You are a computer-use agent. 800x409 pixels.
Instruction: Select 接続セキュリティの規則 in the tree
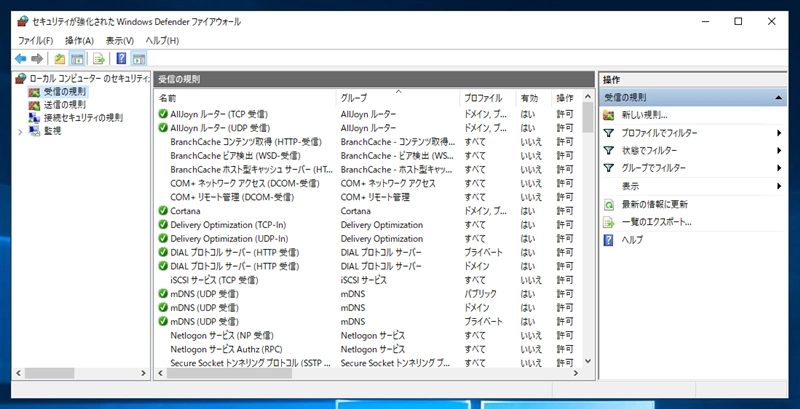click(83, 118)
